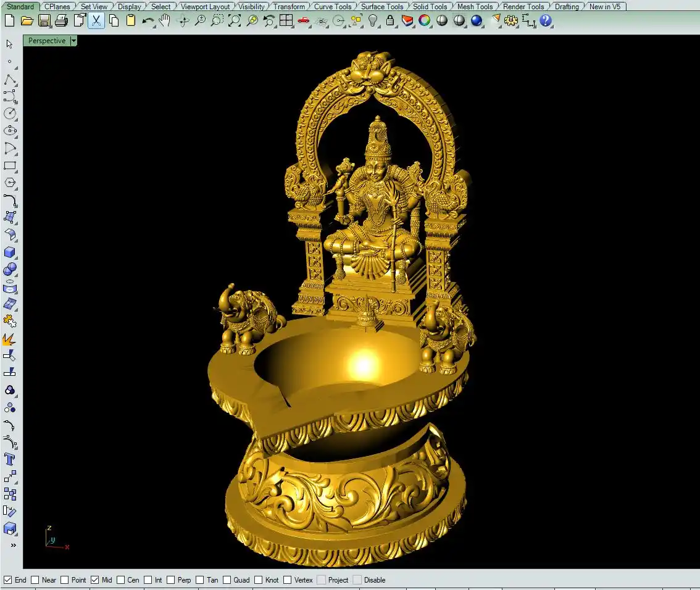Open the Perspective viewport dropdown arrow
This screenshot has width=700, height=590.
[73, 41]
